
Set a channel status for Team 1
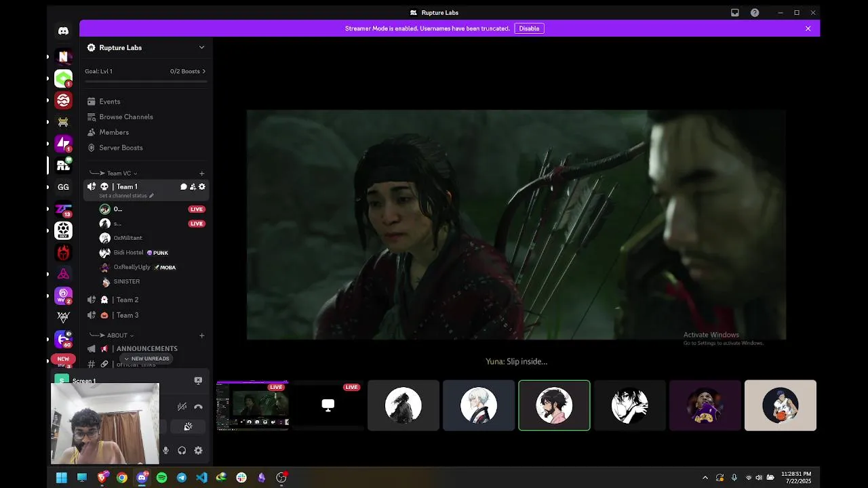coord(126,196)
